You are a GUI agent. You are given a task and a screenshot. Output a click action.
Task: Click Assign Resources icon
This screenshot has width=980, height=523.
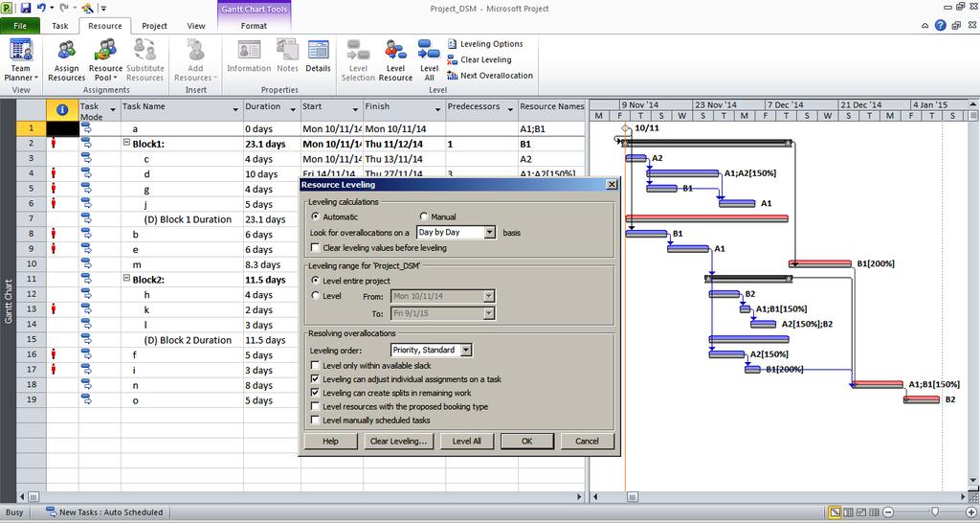pos(66,60)
